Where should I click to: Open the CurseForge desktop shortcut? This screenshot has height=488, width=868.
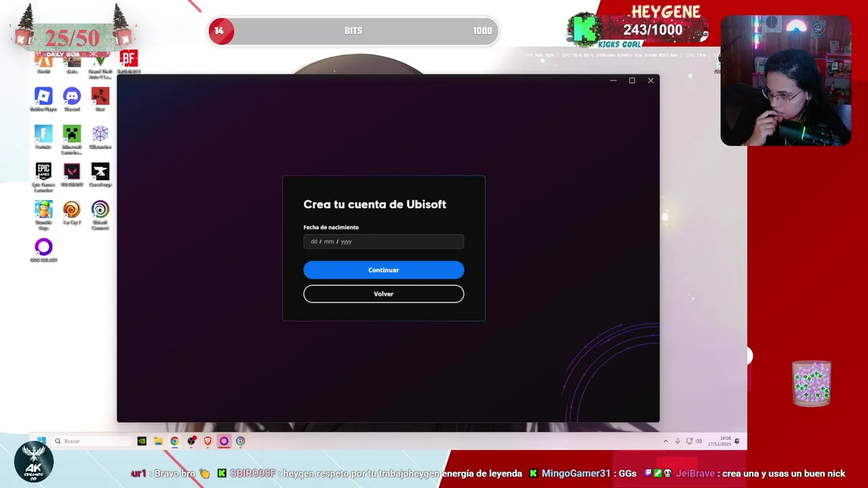100,175
